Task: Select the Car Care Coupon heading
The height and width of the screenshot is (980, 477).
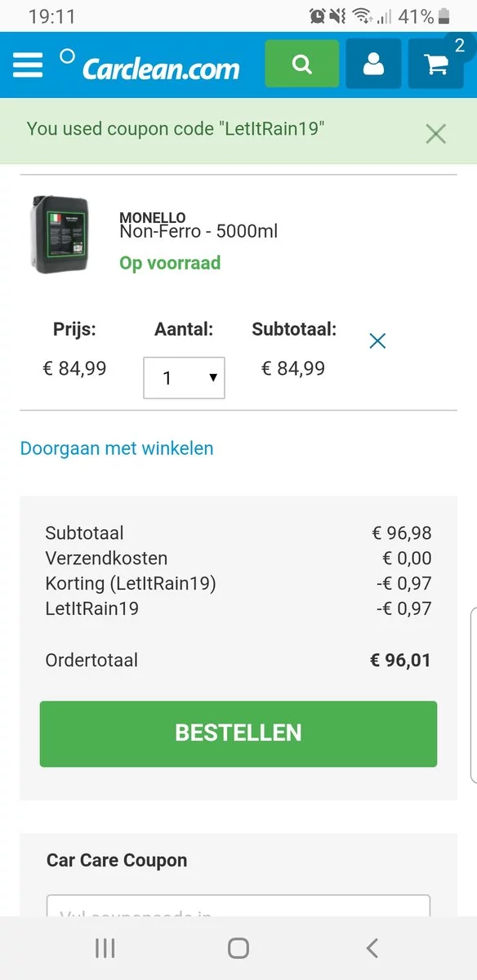Action: pyautogui.click(x=117, y=860)
